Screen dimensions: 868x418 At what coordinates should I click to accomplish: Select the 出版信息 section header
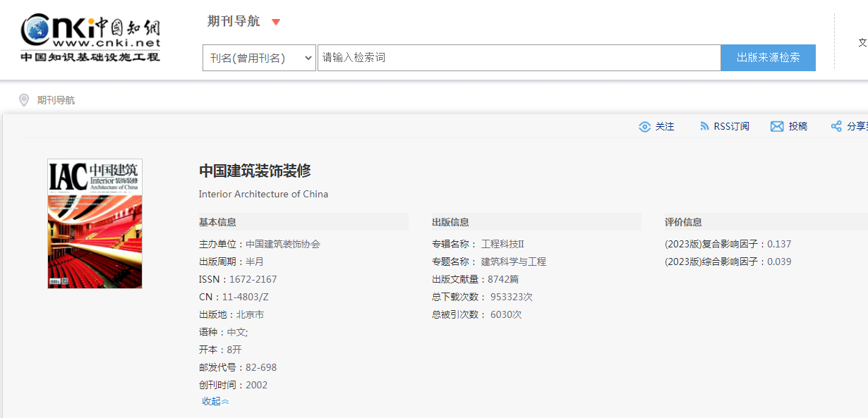450,222
